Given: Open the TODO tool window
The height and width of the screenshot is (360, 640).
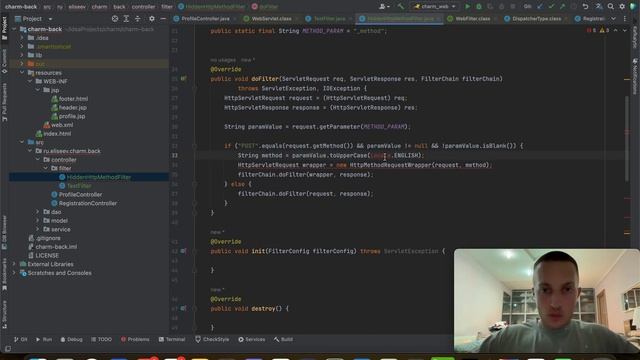Looking at the screenshot, I should (x=101, y=340).
